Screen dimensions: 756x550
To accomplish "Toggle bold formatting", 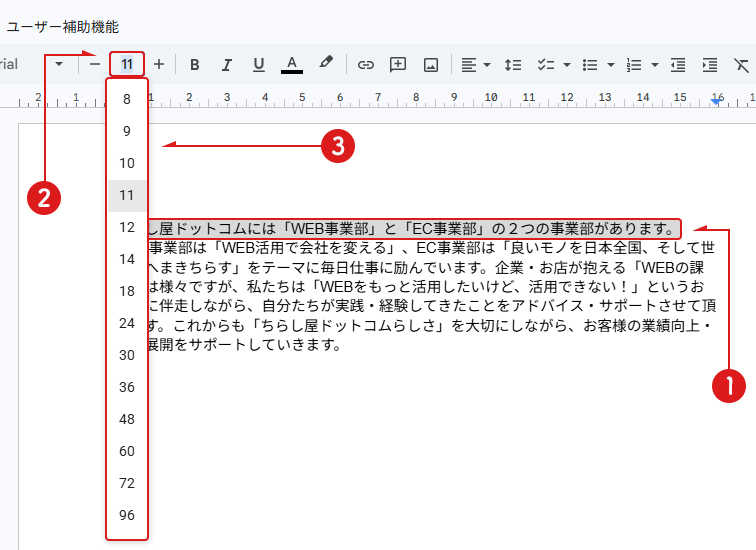I will (x=194, y=65).
